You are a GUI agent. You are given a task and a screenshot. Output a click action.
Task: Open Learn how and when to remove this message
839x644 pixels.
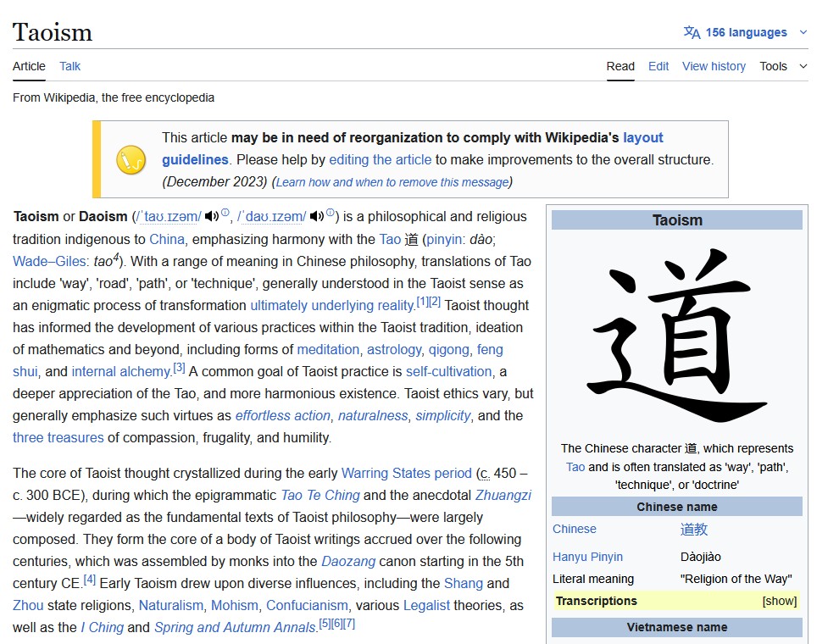(x=392, y=182)
